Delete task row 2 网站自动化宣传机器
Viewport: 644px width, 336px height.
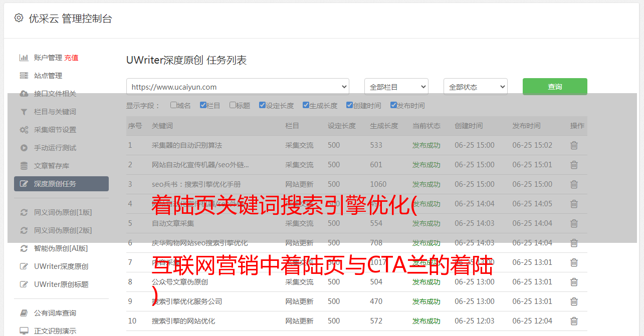[x=574, y=165]
